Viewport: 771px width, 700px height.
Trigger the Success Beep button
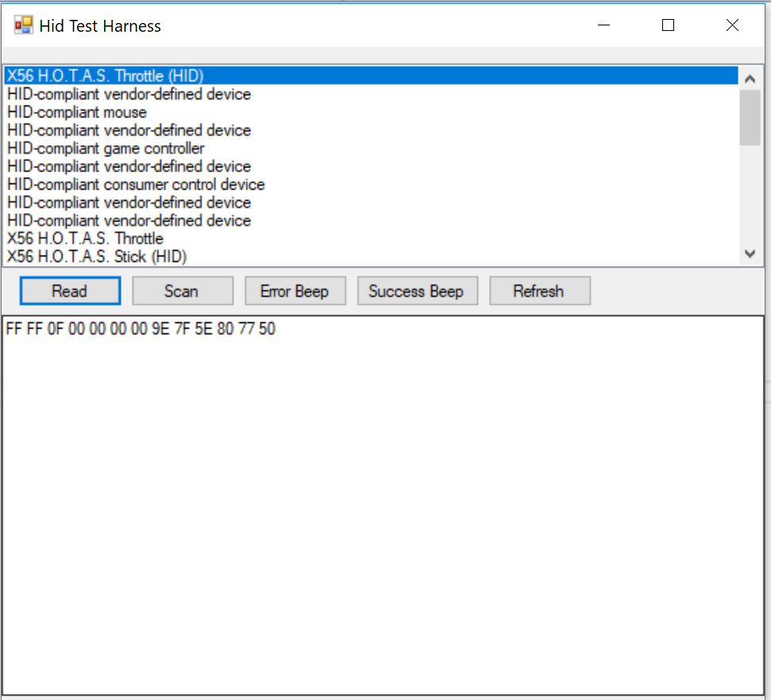pyautogui.click(x=418, y=290)
